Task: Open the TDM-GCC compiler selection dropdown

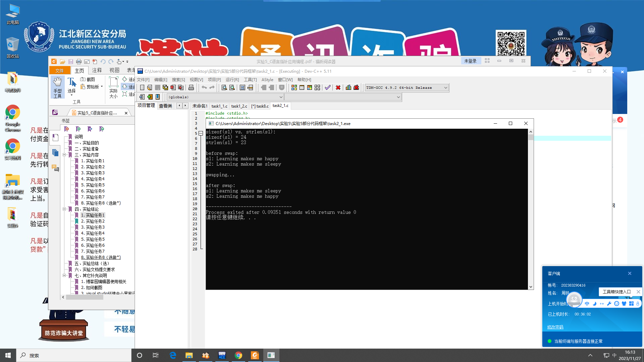Action: point(445,88)
